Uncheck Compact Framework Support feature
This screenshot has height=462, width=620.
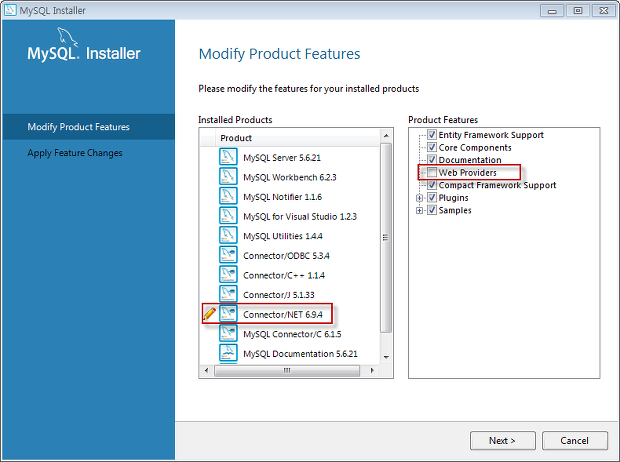[x=432, y=185]
